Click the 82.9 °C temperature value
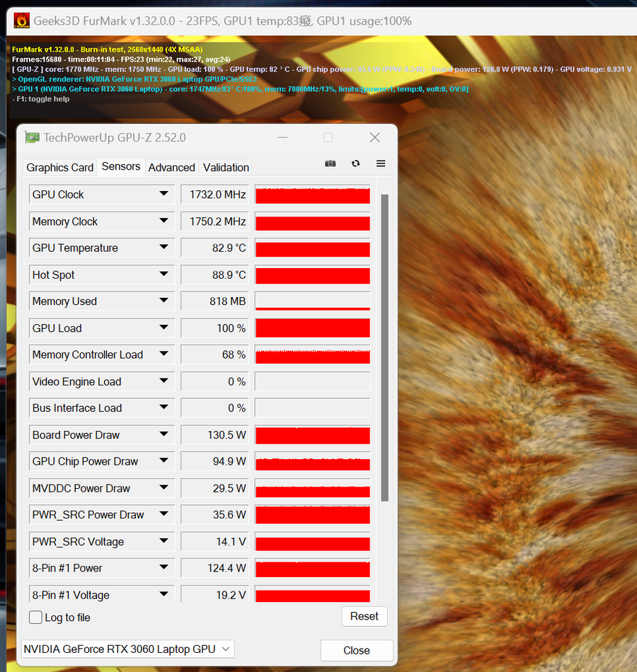This screenshot has width=637, height=672. [x=214, y=248]
